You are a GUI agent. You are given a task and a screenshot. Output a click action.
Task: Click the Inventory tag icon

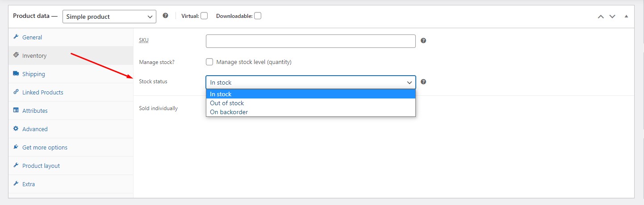(16, 56)
